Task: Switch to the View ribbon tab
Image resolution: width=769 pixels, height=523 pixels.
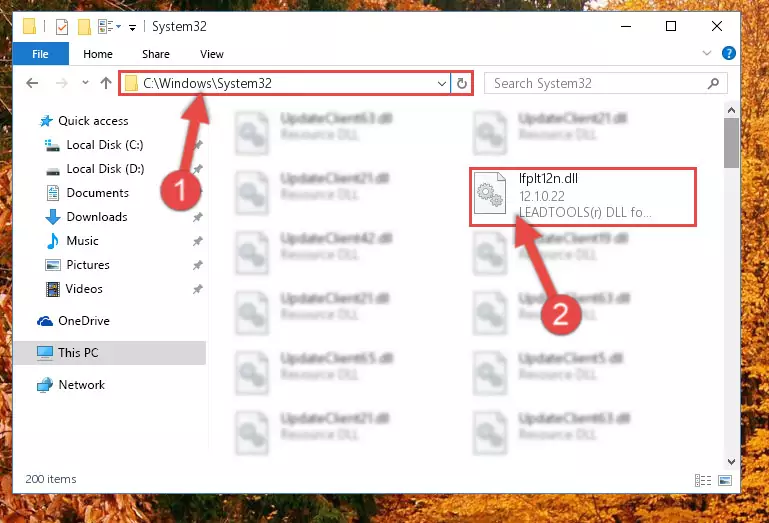Action: tap(212, 54)
